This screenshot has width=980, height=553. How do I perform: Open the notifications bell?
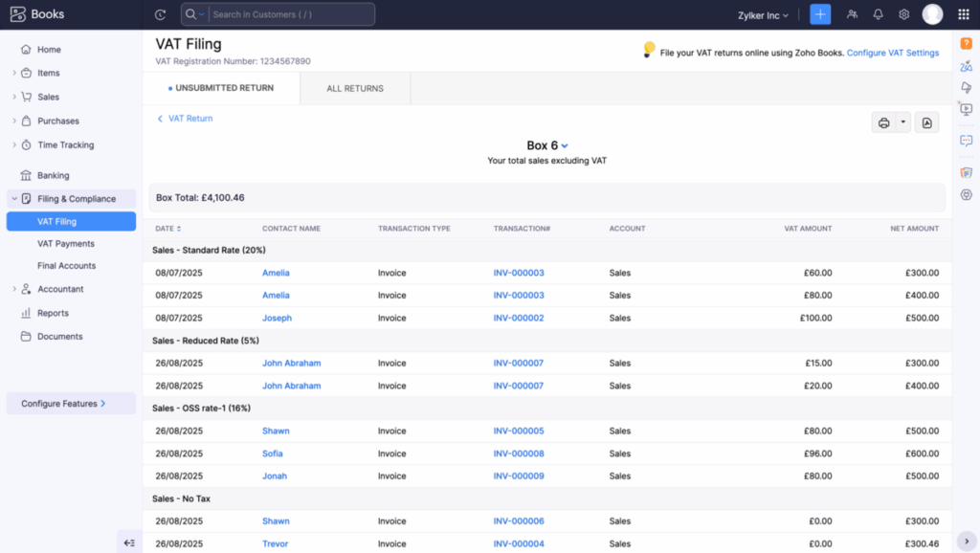[878, 14]
